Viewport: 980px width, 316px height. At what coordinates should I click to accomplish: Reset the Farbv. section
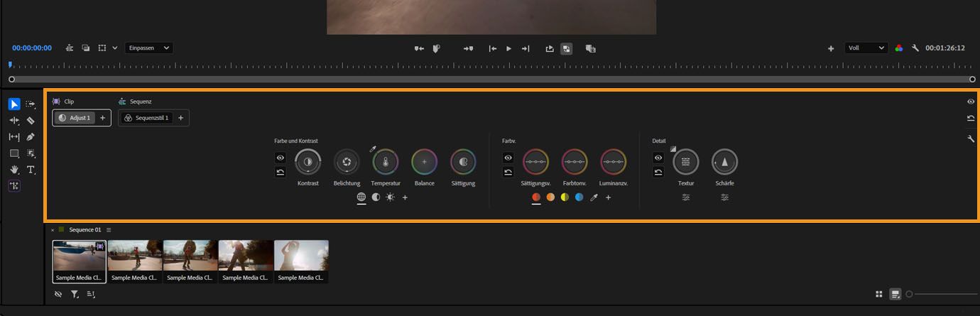(x=508, y=172)
